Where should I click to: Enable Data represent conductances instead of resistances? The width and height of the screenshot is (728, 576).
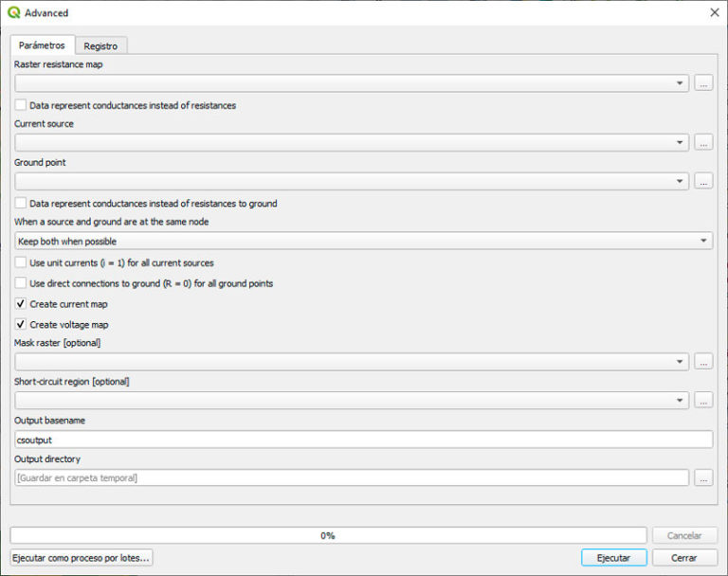click(x=21, y=105)
